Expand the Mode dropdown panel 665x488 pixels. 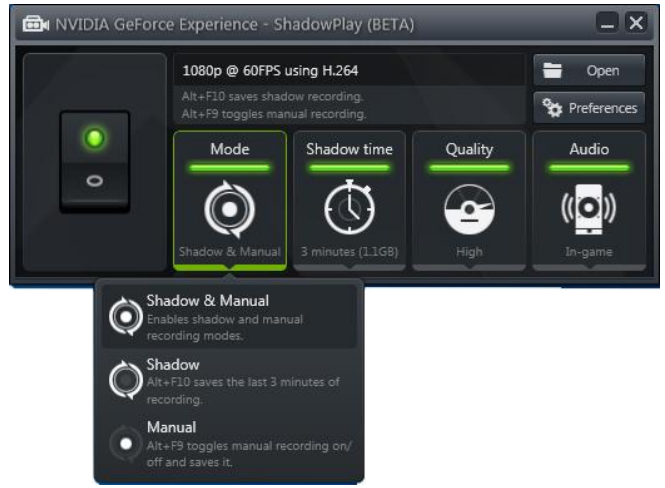coord(230,201)
